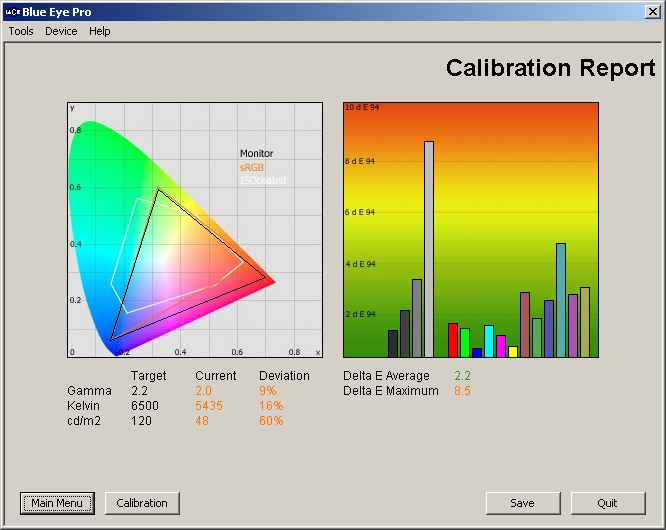Click the Monitor legend label
This screenshot has height=530, width=666.
256,154
